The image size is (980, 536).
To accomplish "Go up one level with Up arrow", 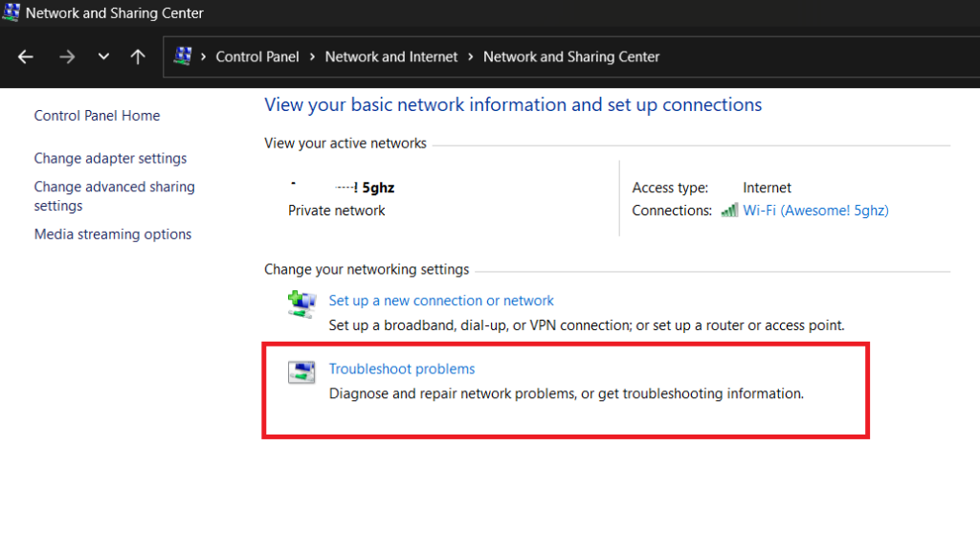I will (x=138, y=56).
